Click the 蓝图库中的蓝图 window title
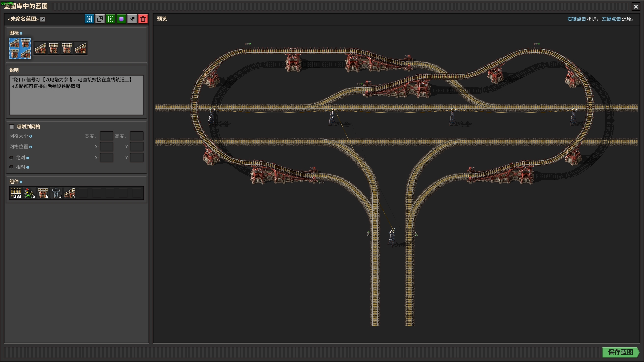Screen dimensions: 644x362 tap(26, 6)
